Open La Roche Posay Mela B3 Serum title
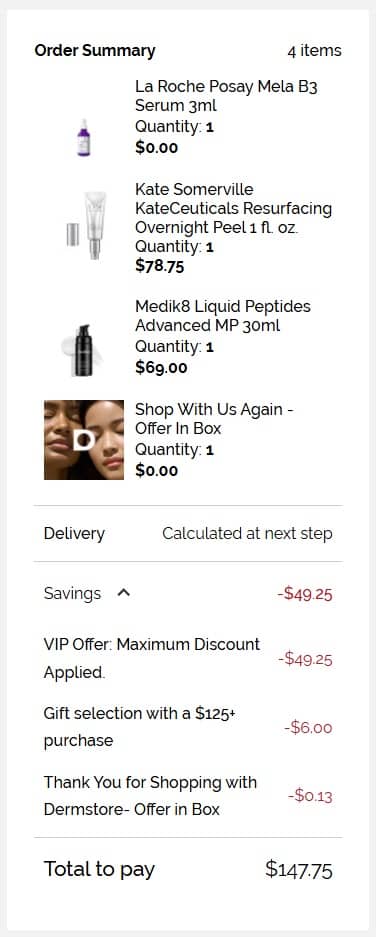This screenshot has width=377, height=937. (226, 96)
